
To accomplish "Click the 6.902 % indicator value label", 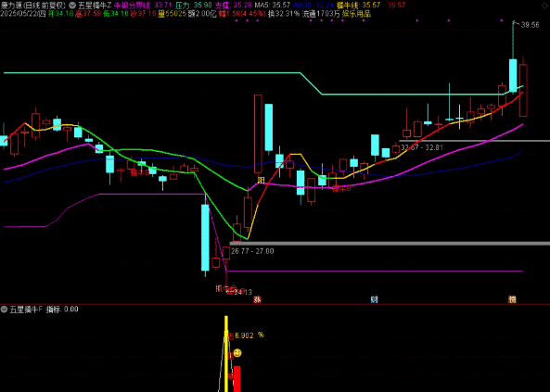I will coord(249,335).
